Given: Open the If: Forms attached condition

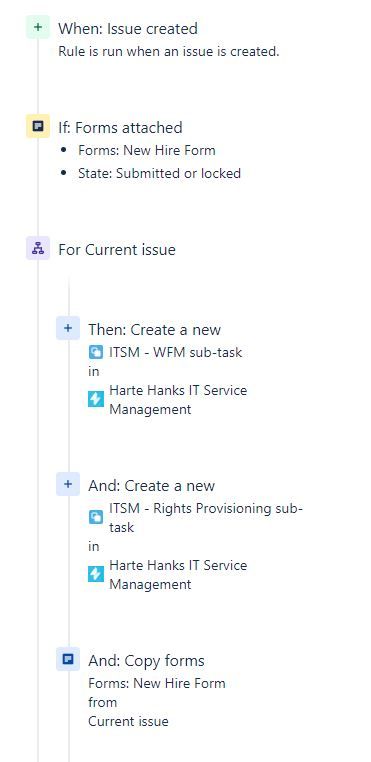Looking at the screenshot, I should (x=121, y=127).
